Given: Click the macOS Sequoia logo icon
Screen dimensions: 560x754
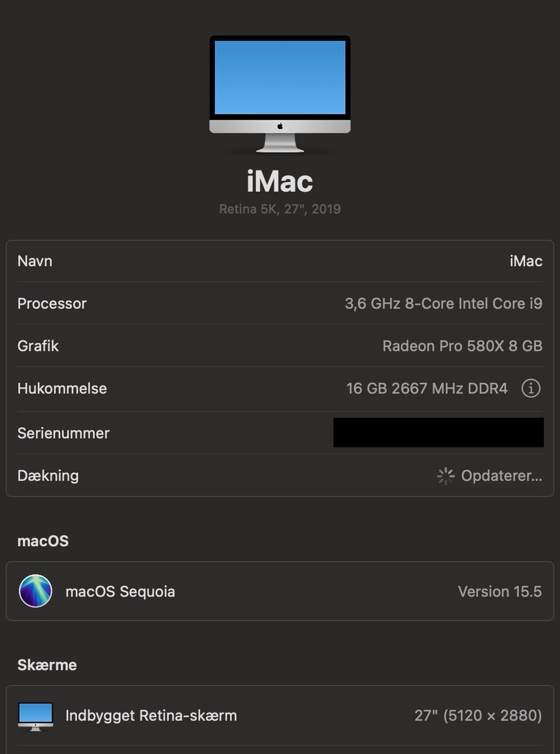Looking at the screenshot, I should point(36,591).
